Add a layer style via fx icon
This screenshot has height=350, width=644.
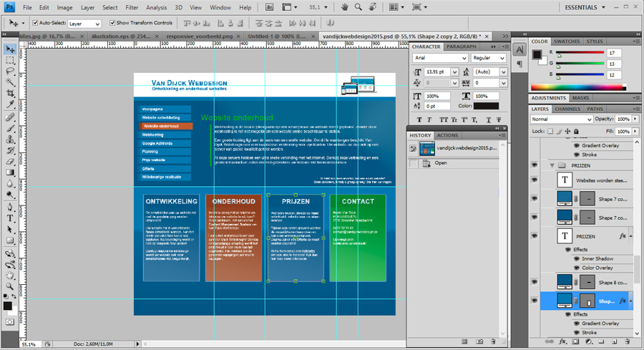click(562, 341)
